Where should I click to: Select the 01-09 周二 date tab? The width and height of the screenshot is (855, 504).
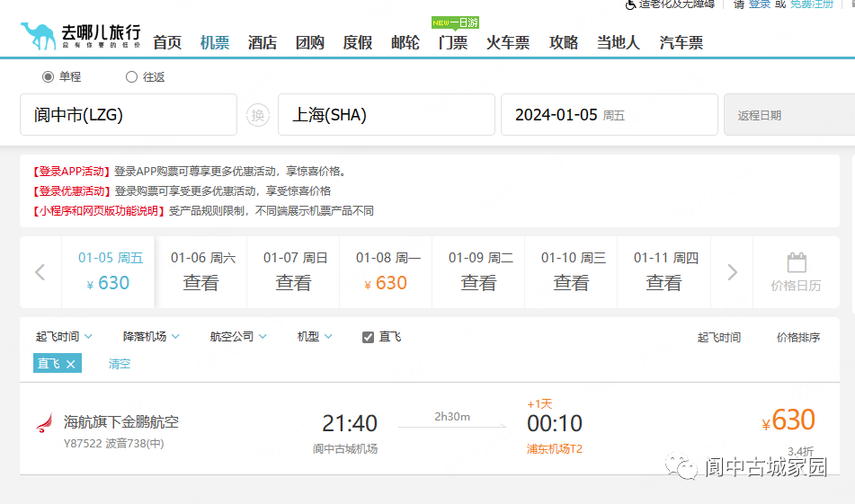[479, 272]
